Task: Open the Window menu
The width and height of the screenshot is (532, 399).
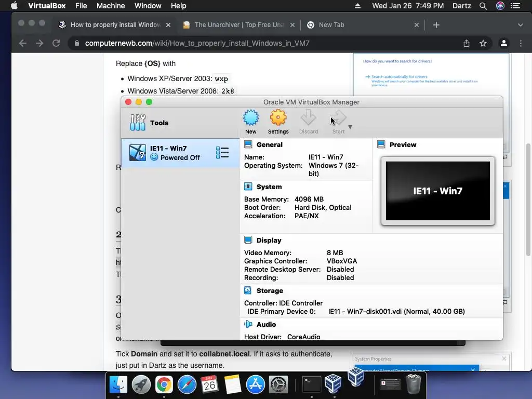Action: (x=148, y=6)
